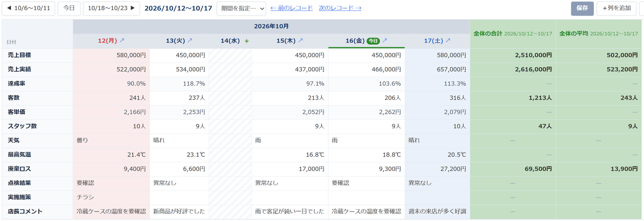
Task: Edit 売上目標 cell 580,000円 on Monday
Action: click(x=111, y=55)
